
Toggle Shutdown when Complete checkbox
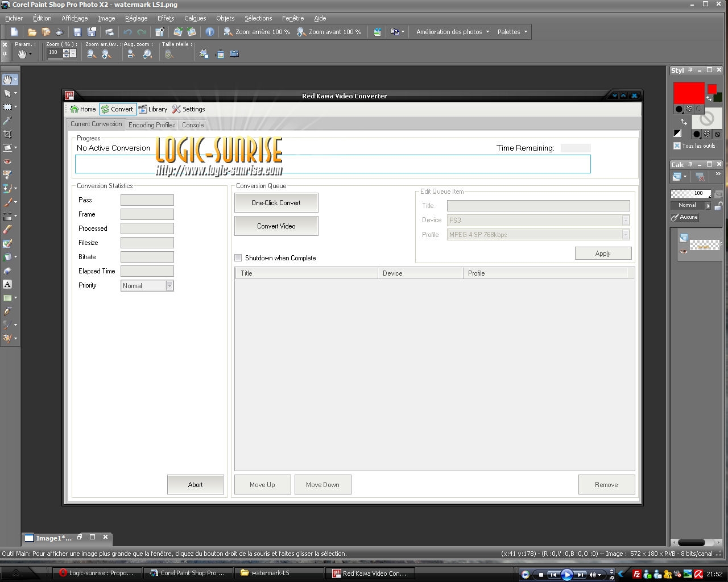[238, 257]
